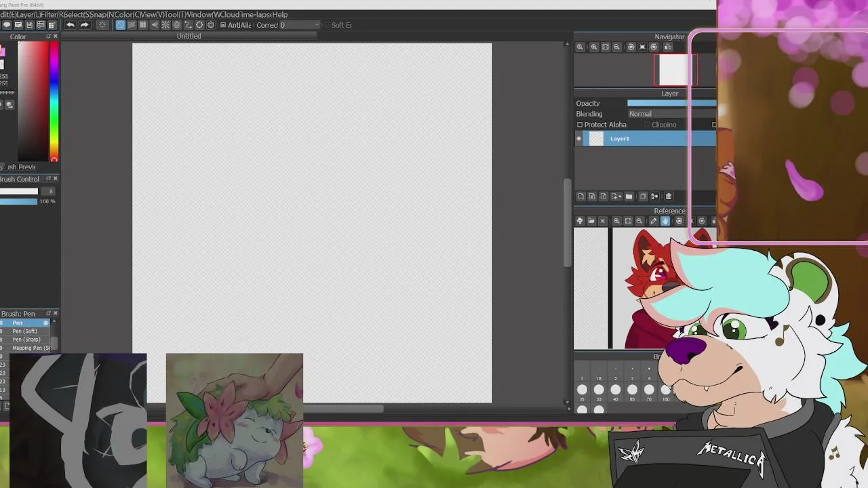The image size is (868, 488).
Task: Click the canvas vertical scrollbar
Action: pyautogui.click(x=567, y=222)
